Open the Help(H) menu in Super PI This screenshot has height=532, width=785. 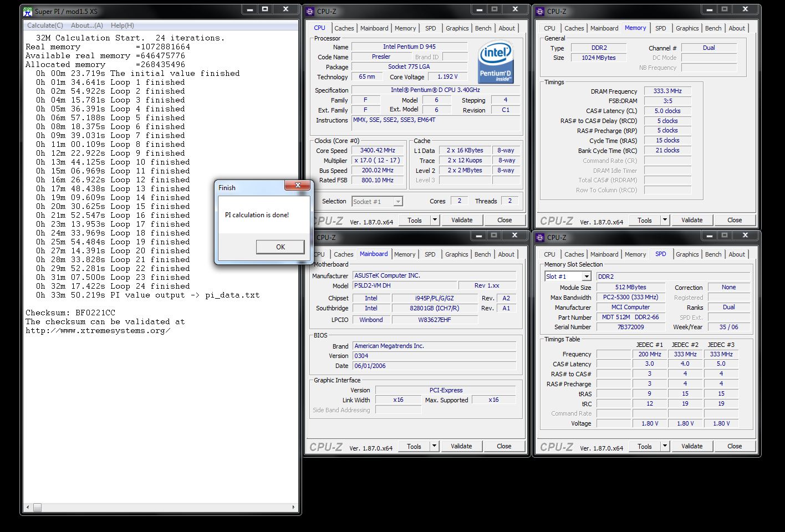(x=123, y=25)
